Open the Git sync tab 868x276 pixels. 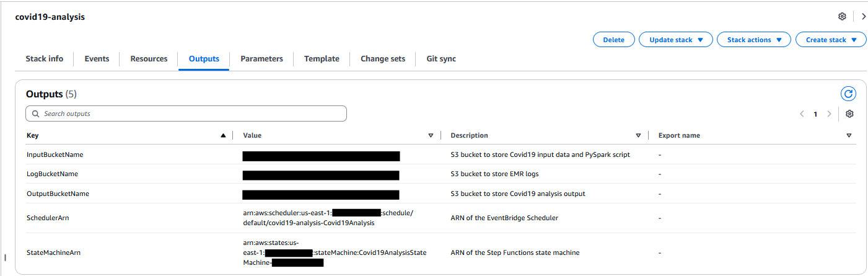tap(441, 59)
